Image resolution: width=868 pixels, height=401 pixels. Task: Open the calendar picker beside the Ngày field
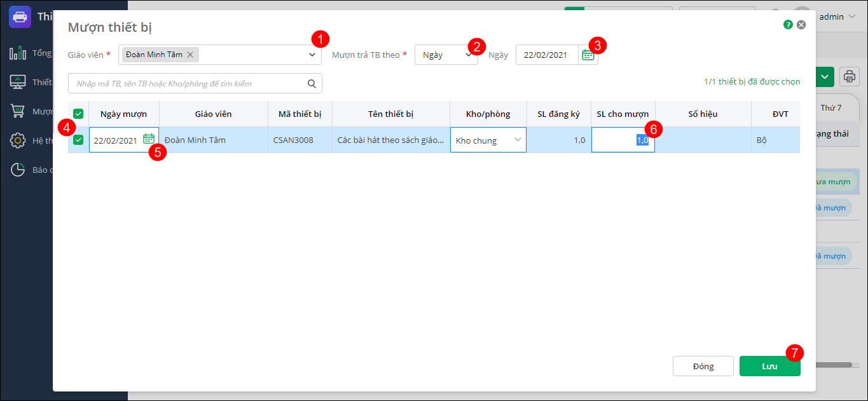tap(588, 55)
